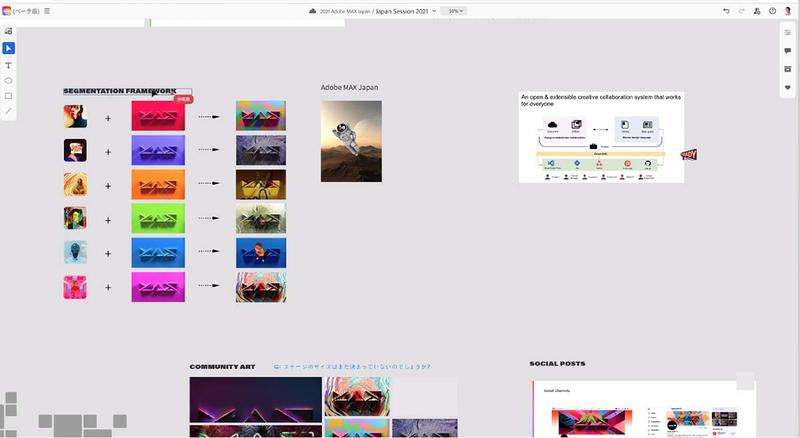
Task: Open the hamburger main menu
Action: pyautogui.click(x=47, y=11)
